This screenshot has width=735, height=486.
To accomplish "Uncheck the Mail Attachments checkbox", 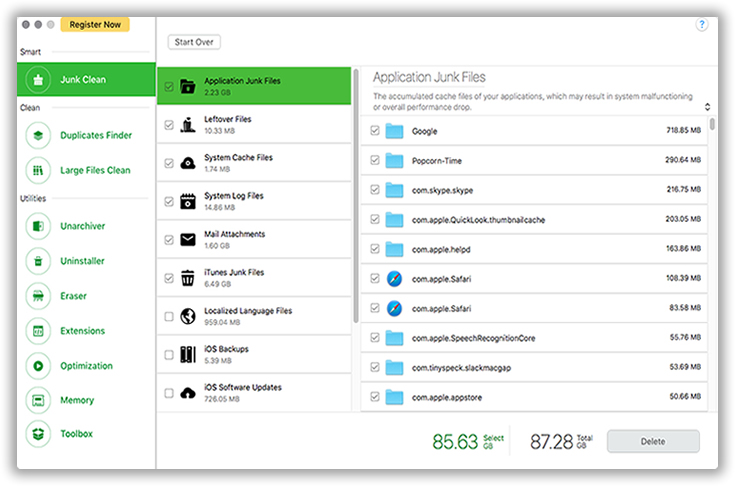I will 169,239.
